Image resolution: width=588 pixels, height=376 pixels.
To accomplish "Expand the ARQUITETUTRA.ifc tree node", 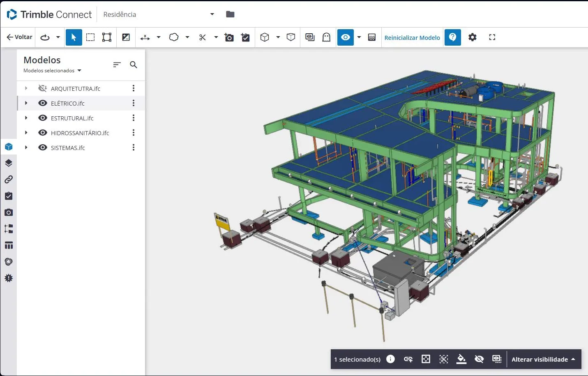I will tap(26, 88).
